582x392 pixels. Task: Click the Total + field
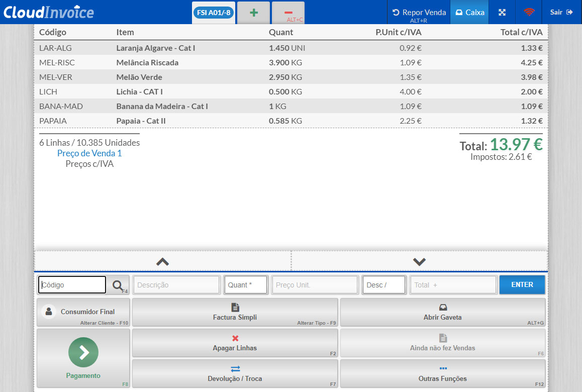click(453, 285)
